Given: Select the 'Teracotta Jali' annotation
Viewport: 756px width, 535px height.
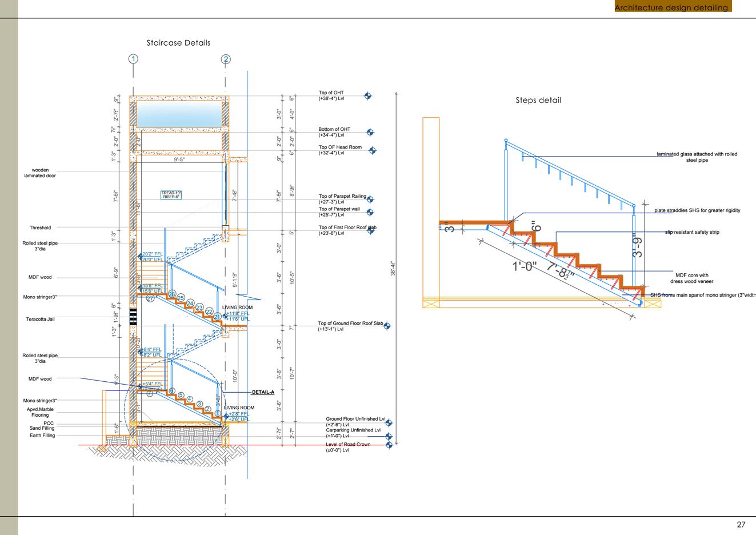Looking at the screenshot, I should click(x=40, y=320).
